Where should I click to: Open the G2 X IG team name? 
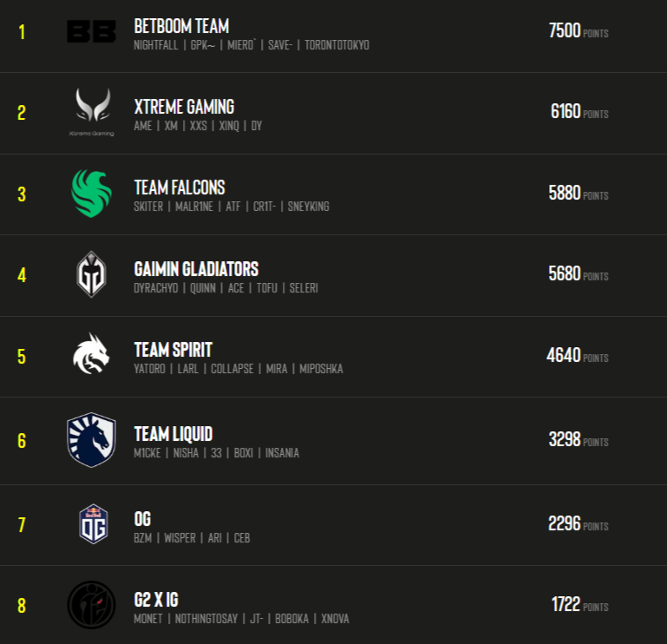coord(156,600)
